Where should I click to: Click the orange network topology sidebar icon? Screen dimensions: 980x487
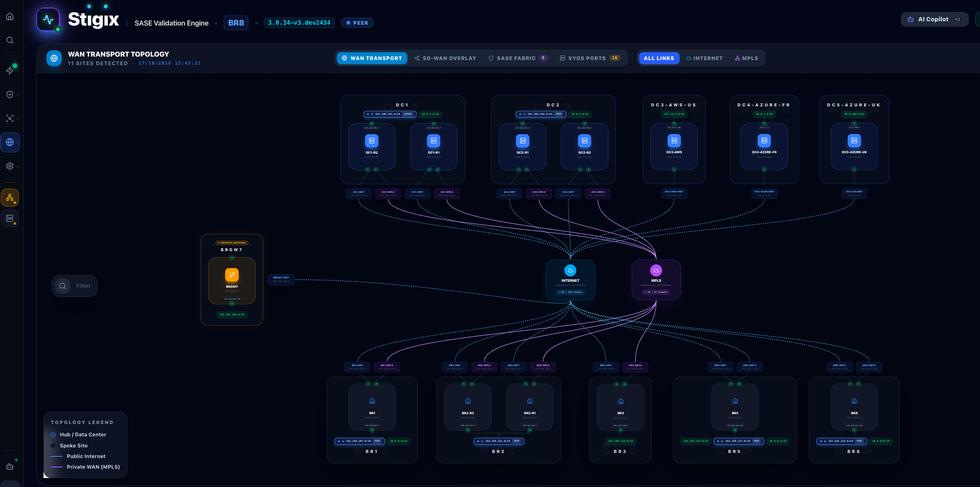(10, 198)
